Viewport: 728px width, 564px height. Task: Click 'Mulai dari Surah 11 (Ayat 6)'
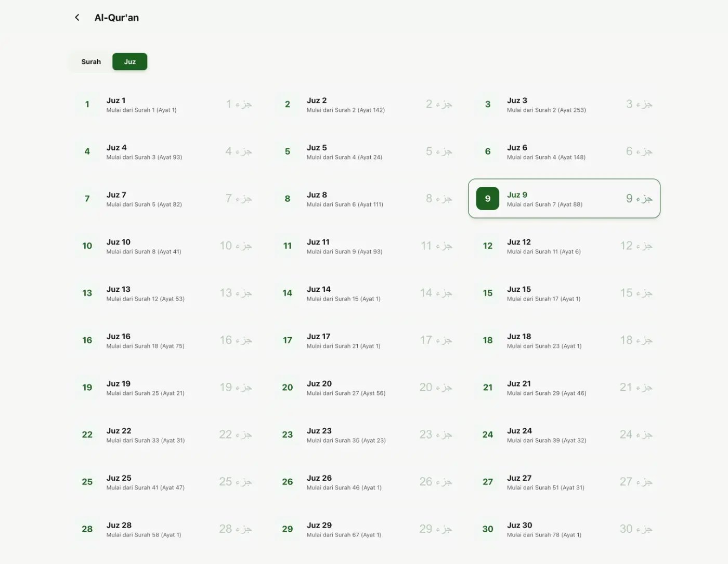(544, 252)
